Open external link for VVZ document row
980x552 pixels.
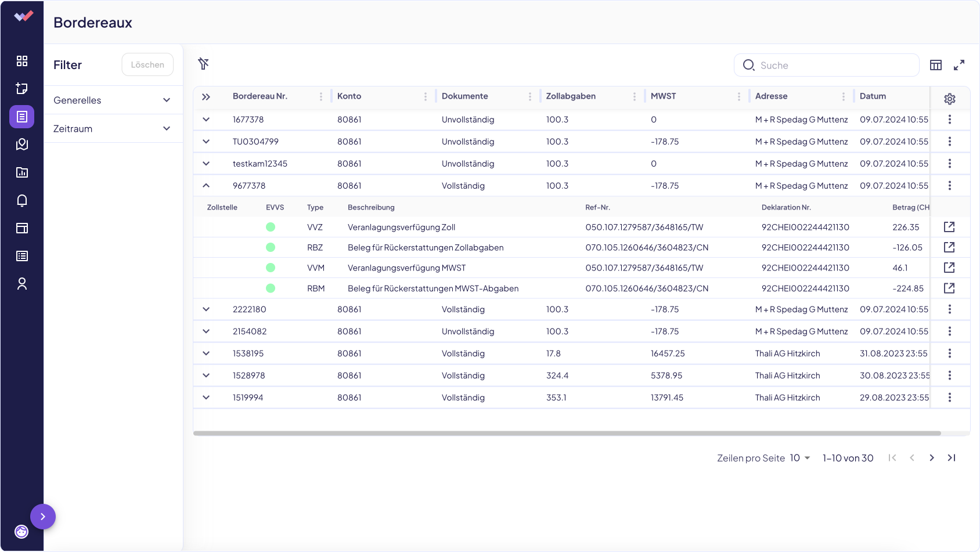pos(949,227)
